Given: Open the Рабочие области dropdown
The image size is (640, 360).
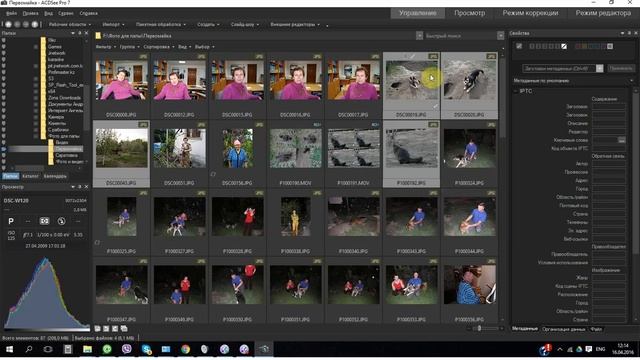Looking at the screenshot, I should [x=70, y=24].
